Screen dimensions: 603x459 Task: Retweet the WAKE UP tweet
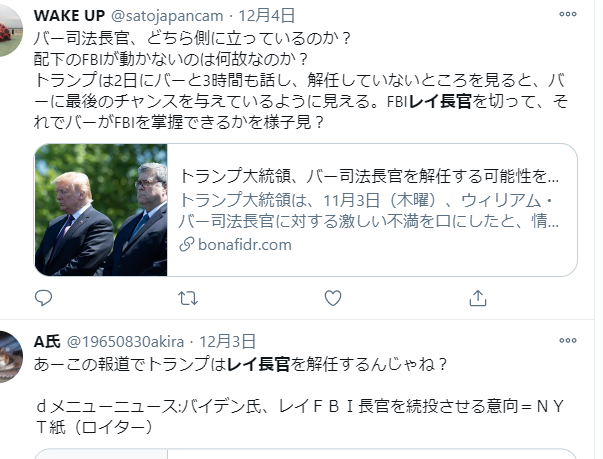point(188,298)
